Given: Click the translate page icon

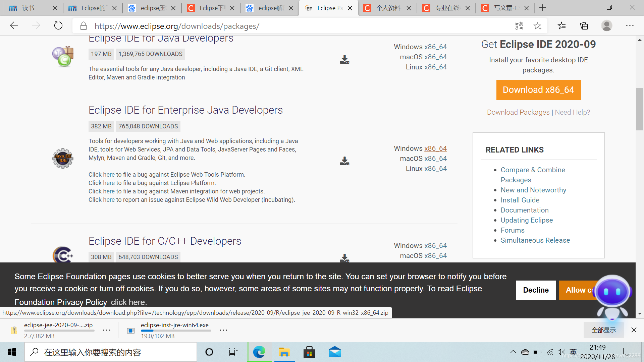Looking at the screenshot, I should [x=519, y=26].
